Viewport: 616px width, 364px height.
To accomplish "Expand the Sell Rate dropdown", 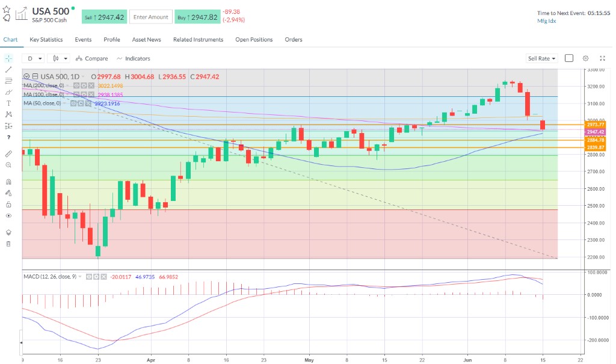I will [541, 58].
